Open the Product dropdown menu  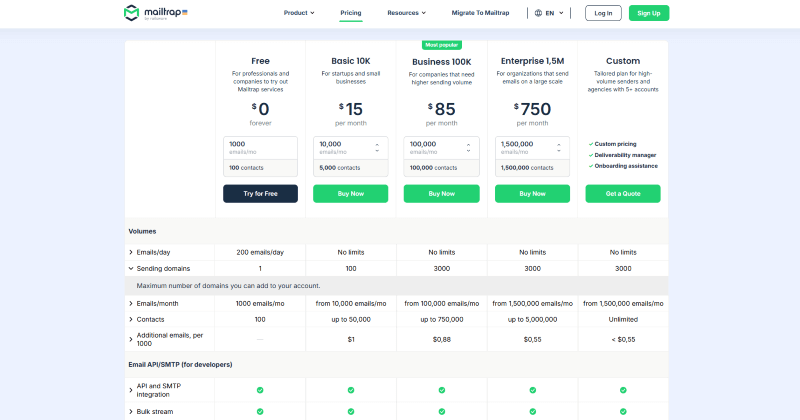point(299,13)
